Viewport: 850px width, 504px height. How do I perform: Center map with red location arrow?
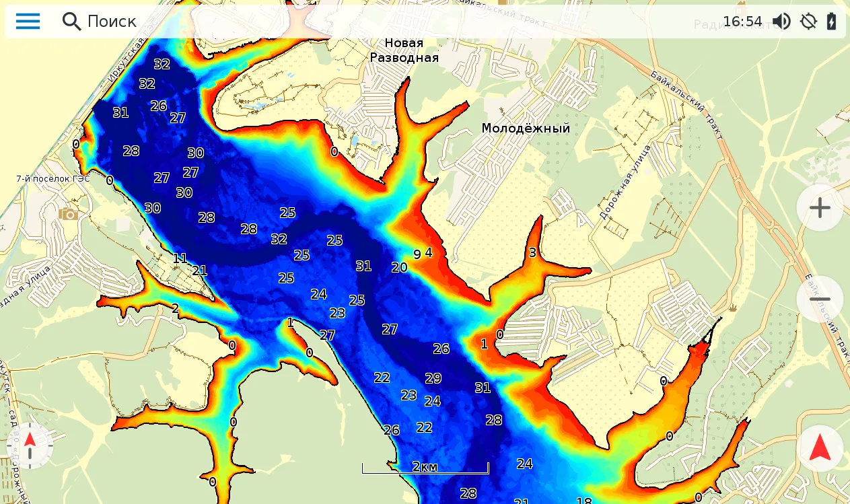[x=820, y=447]
